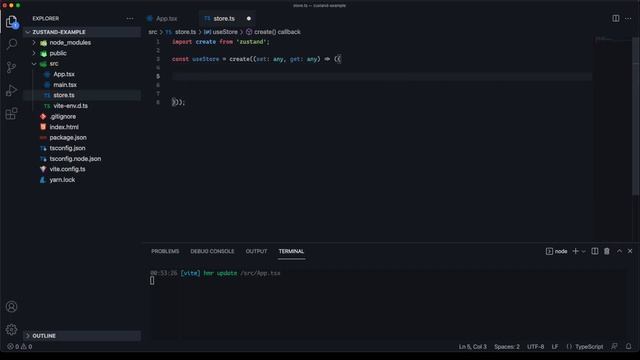640x360 pixels.
Task: Open the terminal launch profile dropdown arrow
Action: [x=583, y=251]
